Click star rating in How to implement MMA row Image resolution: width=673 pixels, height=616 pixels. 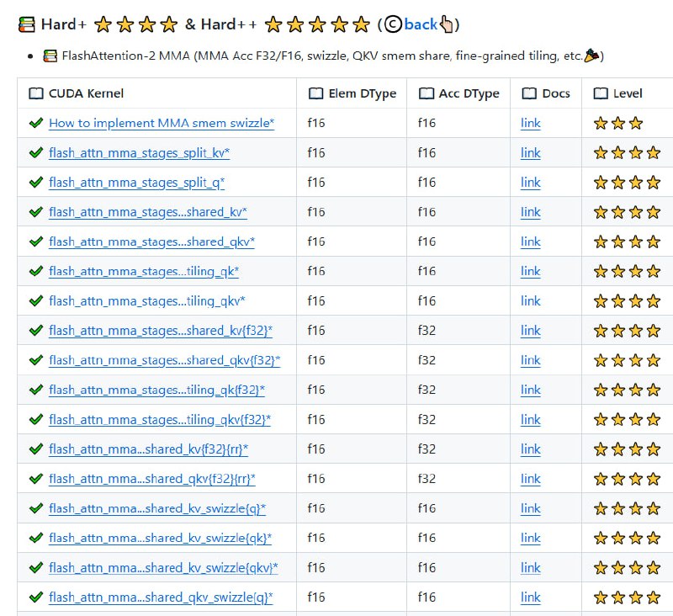click(x=618, y=123)
